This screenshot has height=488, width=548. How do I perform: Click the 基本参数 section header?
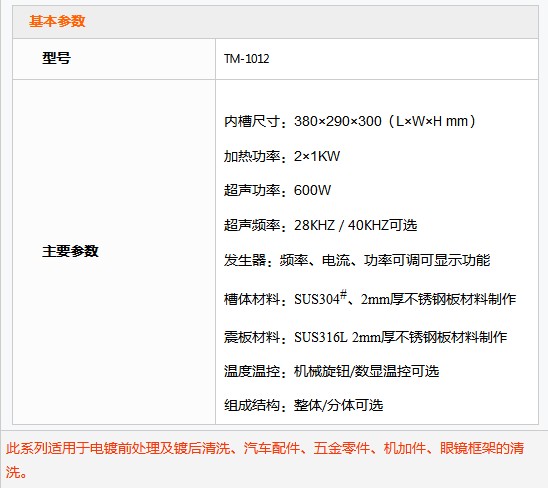[57, 21]
